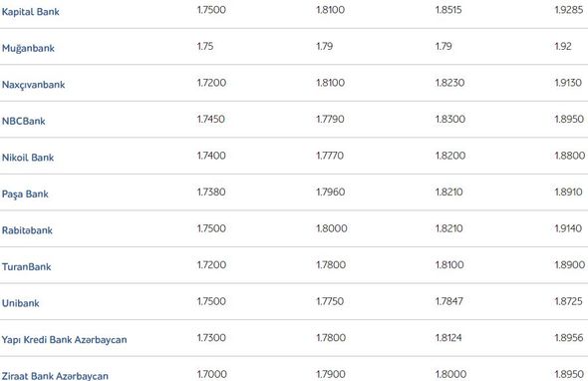Open the Muğanbank link
The width and height of the screenshot is (588, 381).
click(28, 49)
